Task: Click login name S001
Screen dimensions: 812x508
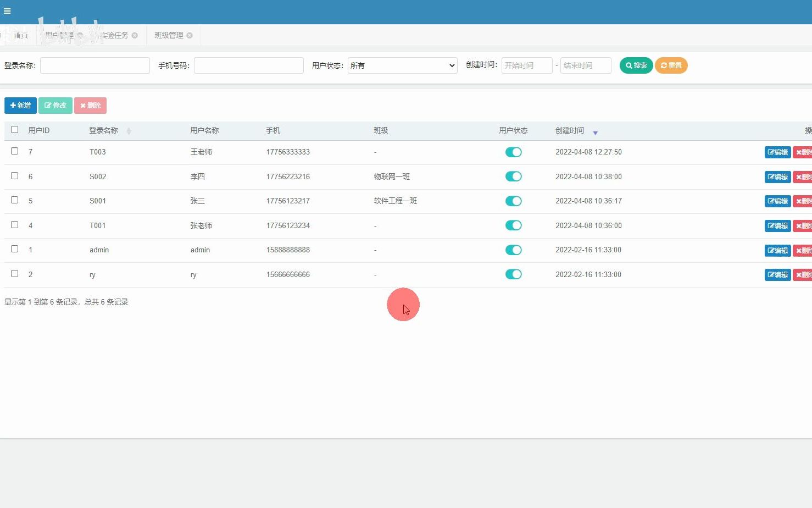Action: 98,201
